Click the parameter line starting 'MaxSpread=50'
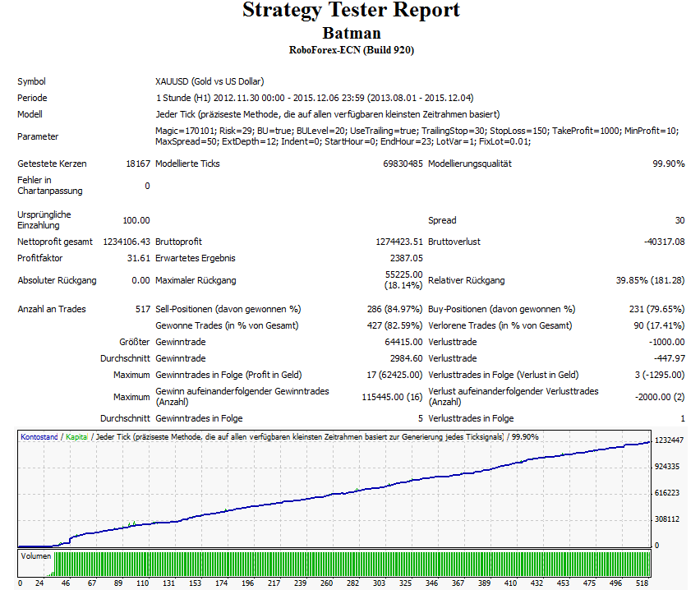 (x=343, y=141)
